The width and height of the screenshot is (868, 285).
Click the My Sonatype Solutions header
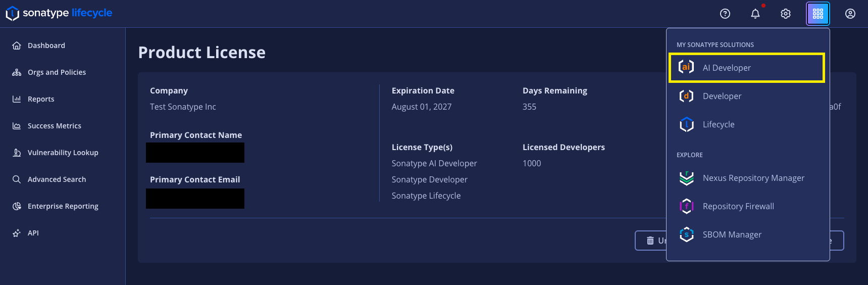(715, 45)
